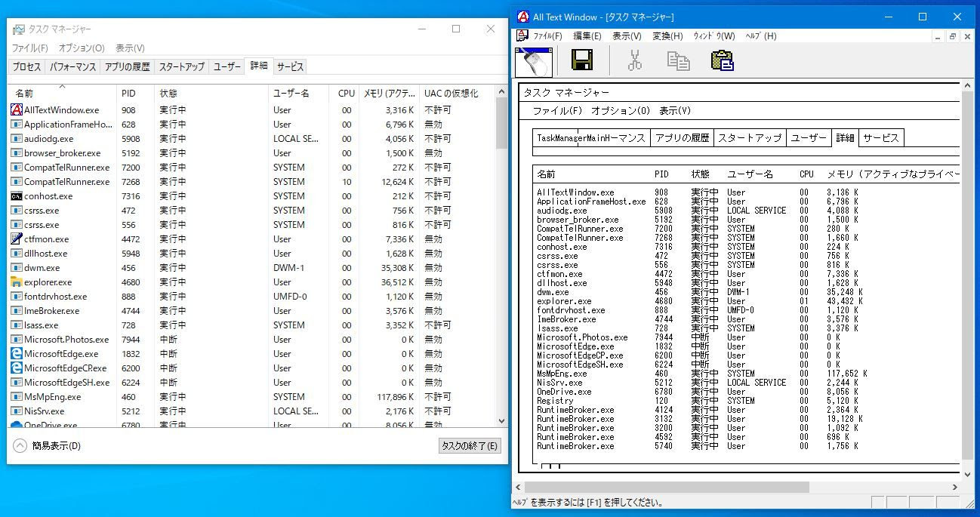
Task: Select the lsass.exe row in Task Manager
Action: pos(252,325)
